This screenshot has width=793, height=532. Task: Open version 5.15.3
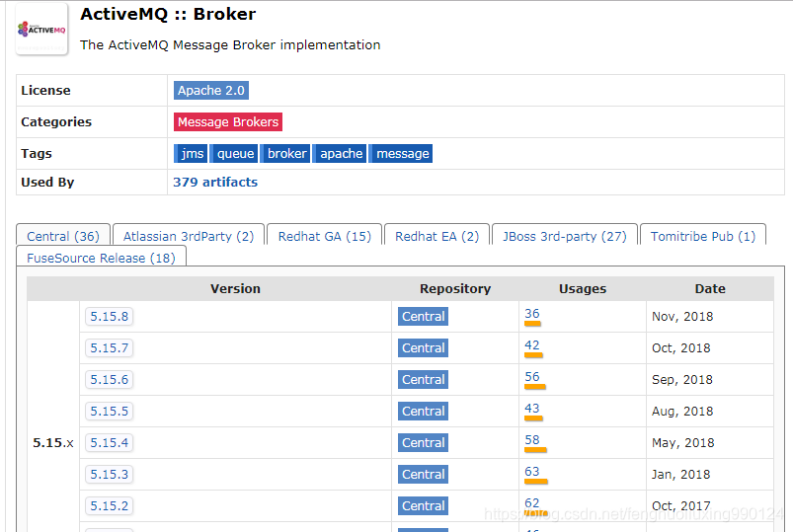110,475
